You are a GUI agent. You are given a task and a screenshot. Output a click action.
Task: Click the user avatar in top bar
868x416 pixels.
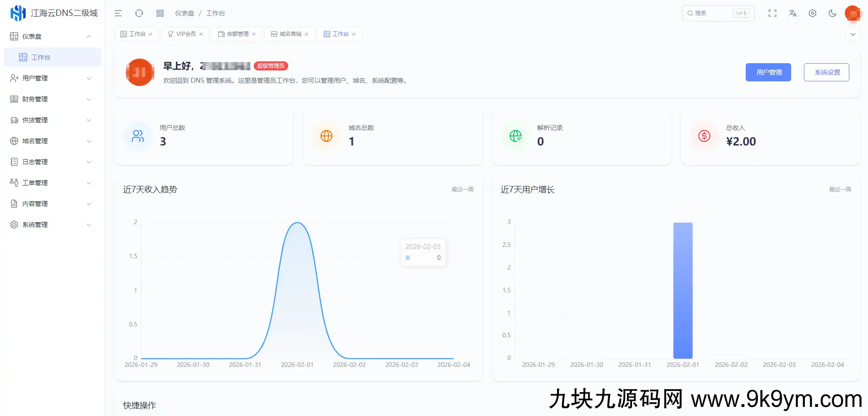[853, 14]
